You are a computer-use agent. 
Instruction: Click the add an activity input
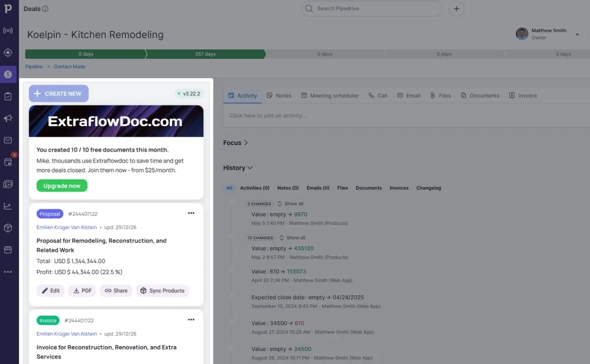coord(407,115)
